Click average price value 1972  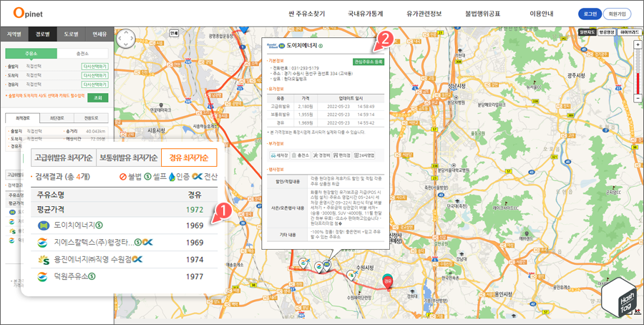tap(195, 209)
